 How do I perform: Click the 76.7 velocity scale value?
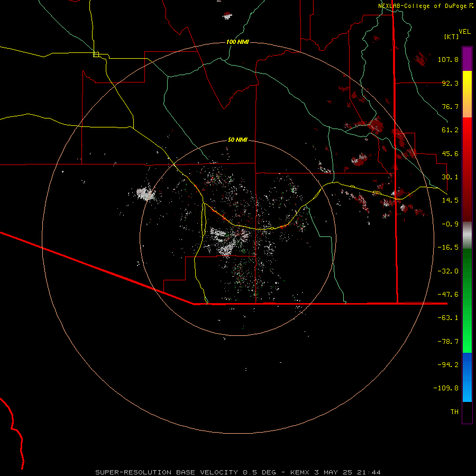click(450, 106)
